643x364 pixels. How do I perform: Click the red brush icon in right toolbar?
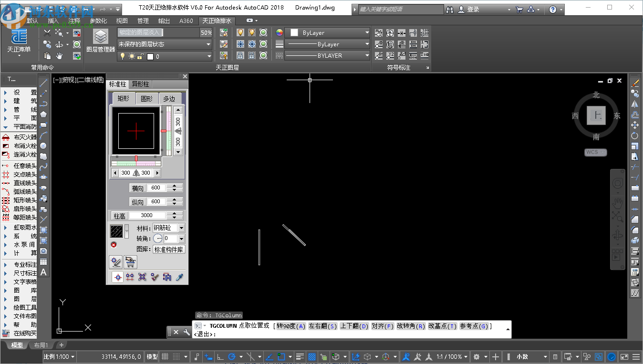click(635, 83)
